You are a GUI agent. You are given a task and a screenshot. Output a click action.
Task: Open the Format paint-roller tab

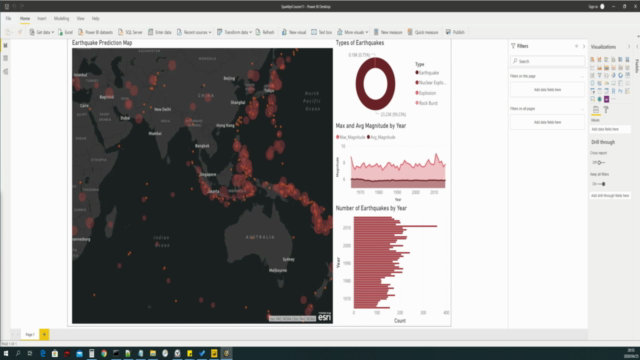click(x=606, y=109)
